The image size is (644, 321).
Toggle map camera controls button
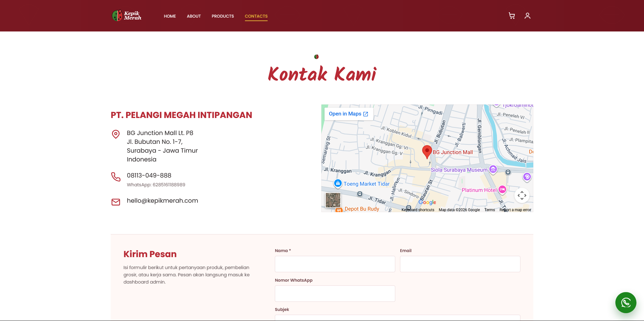click(x=522, y=195)
